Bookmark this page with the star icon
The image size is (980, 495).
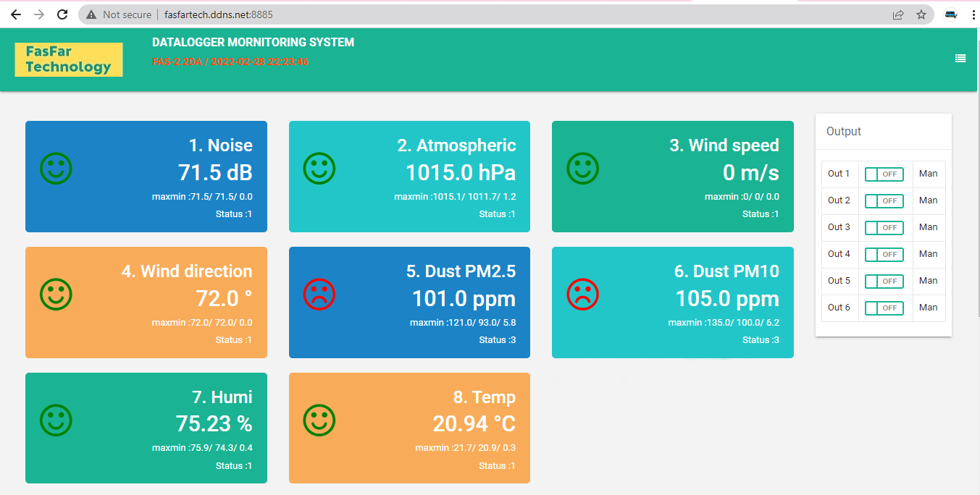(x=921, y=14)
